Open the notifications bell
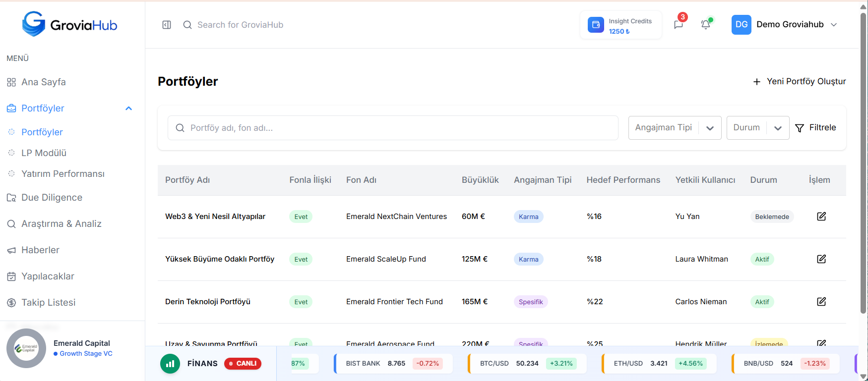The height and width of the screenshot is (381, 868). pyautogui.click(x=705, y=25)
